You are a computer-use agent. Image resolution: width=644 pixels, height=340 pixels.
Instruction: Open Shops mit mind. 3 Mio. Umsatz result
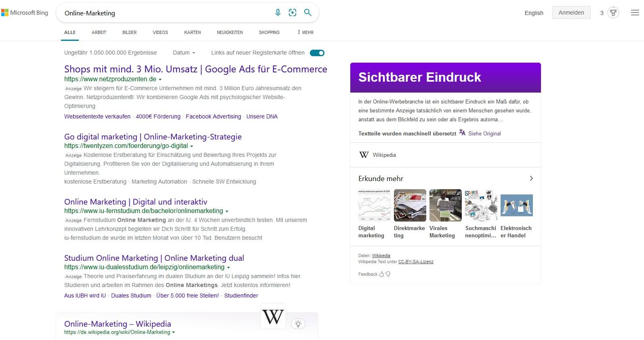196,69
